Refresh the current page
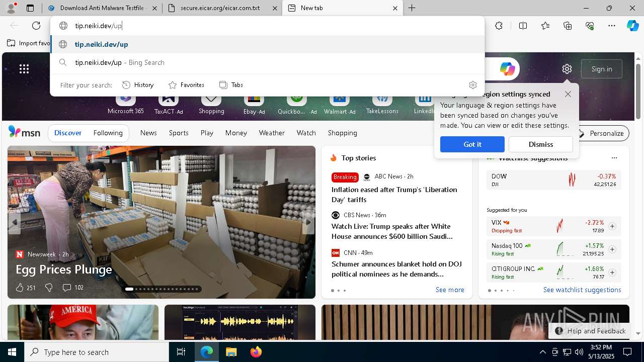Screen dimensions: 644x362 pos(36,26)
